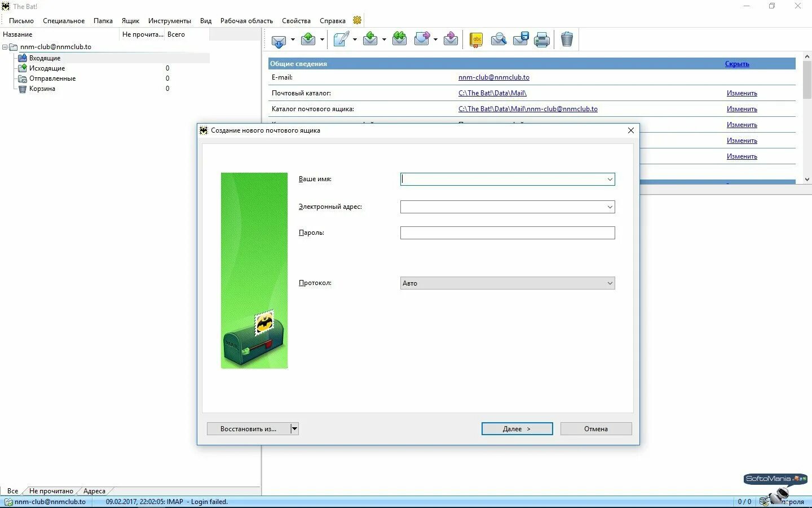Click the bat icon in dialog title
The height and width of the screenshot is (508, 812).
204,130
